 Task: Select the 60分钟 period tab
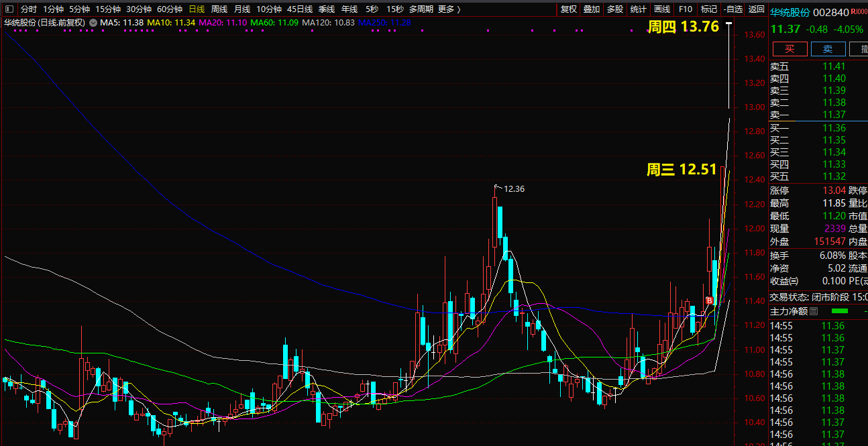(x=170, y=9)
